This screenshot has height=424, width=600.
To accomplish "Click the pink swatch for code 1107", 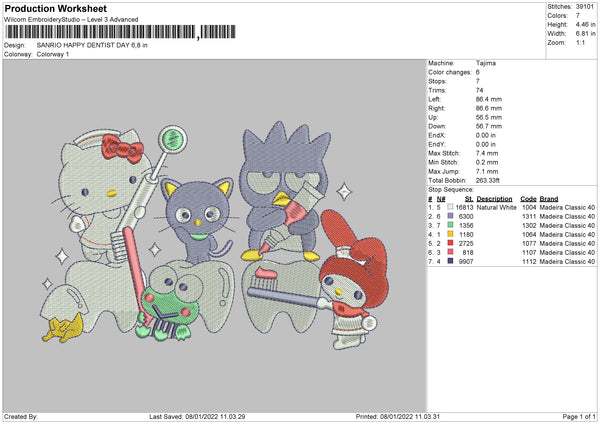I will pyautogui.click(x=450, y=252).
